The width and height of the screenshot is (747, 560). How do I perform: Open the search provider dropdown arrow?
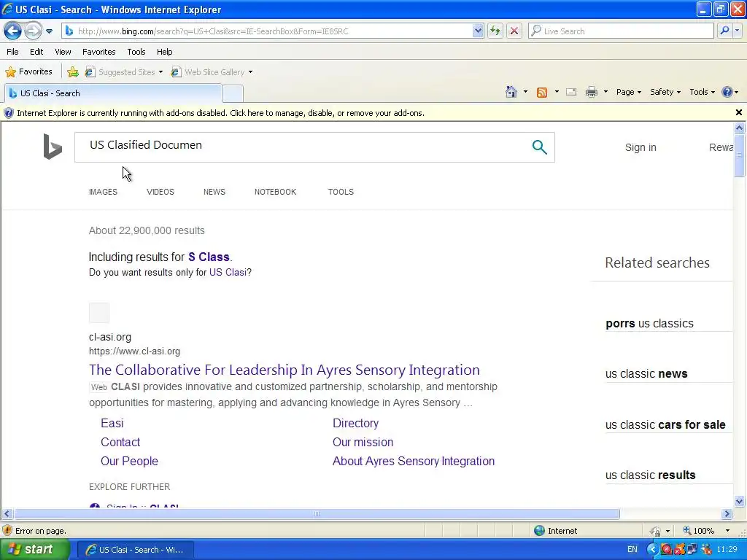tap(737, 31)
